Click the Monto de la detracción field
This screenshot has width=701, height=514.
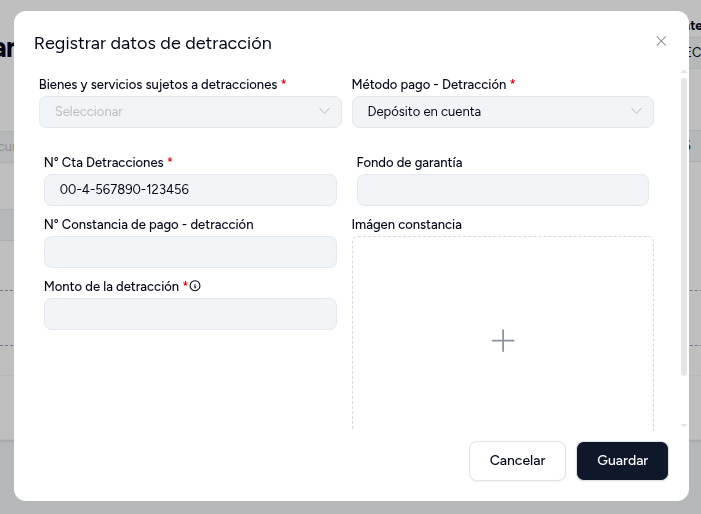pos(190,314)
